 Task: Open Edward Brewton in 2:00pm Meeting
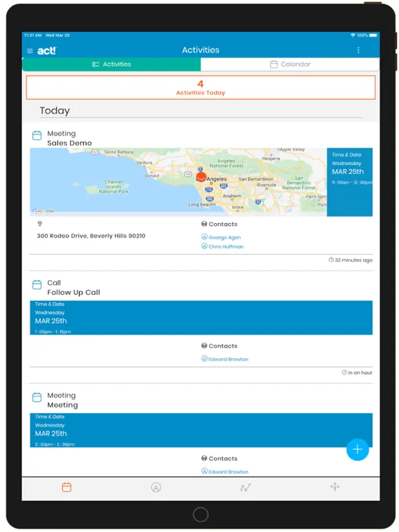[x=225, y=472]
